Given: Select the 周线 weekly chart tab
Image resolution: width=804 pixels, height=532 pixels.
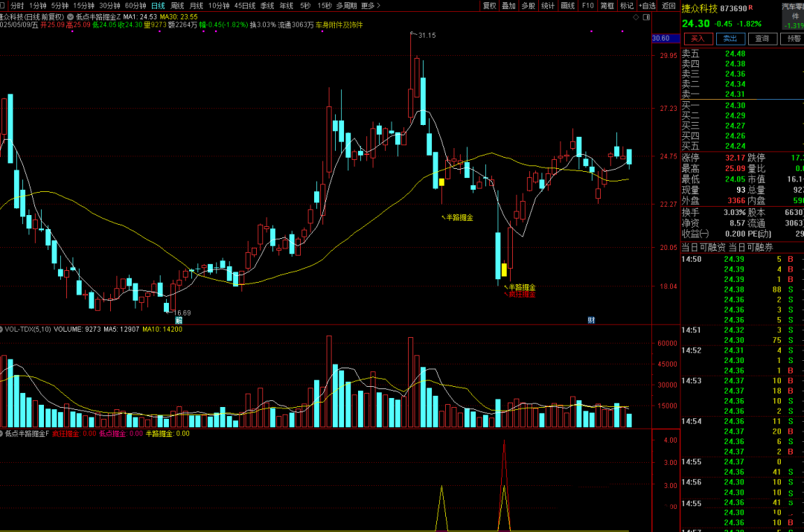Looking at the screenshot, I should (177, 5).
